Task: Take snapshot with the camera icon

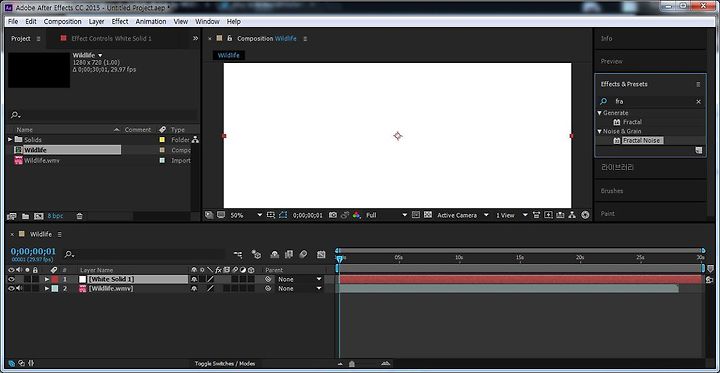Action: (333, 215)
